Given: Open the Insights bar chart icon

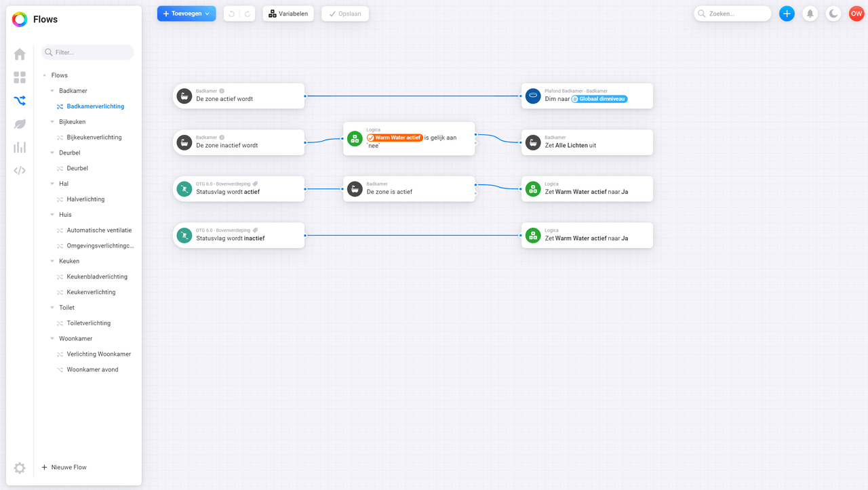Looking at the screenshot, I should (x=20, y=147).
